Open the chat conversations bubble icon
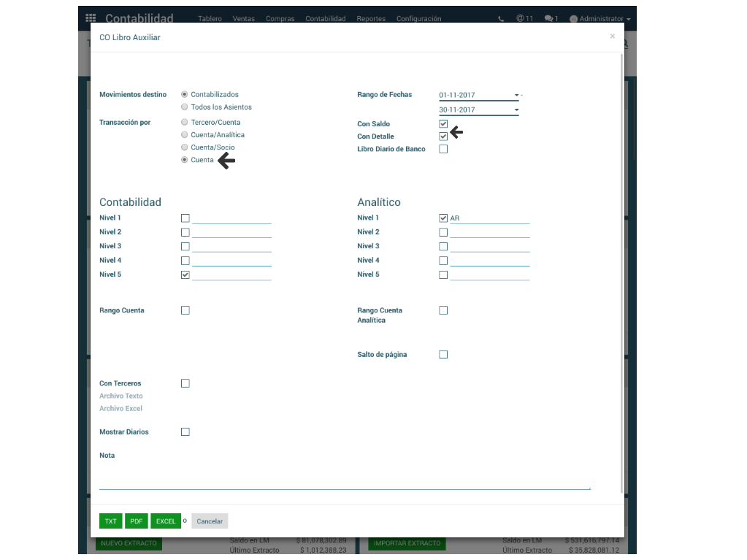The width and height of the screenshot is (747, 560). (551, 18)
